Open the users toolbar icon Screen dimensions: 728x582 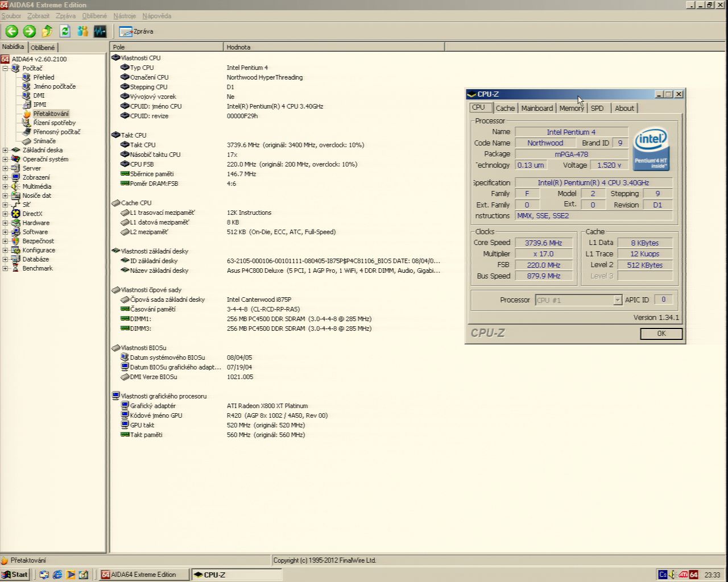[82, 31]
